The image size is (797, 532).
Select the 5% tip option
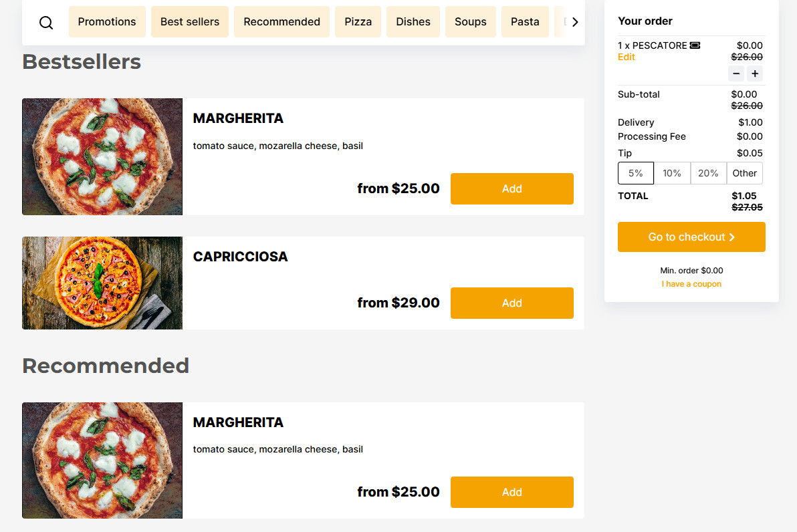[x=636, y=173]
